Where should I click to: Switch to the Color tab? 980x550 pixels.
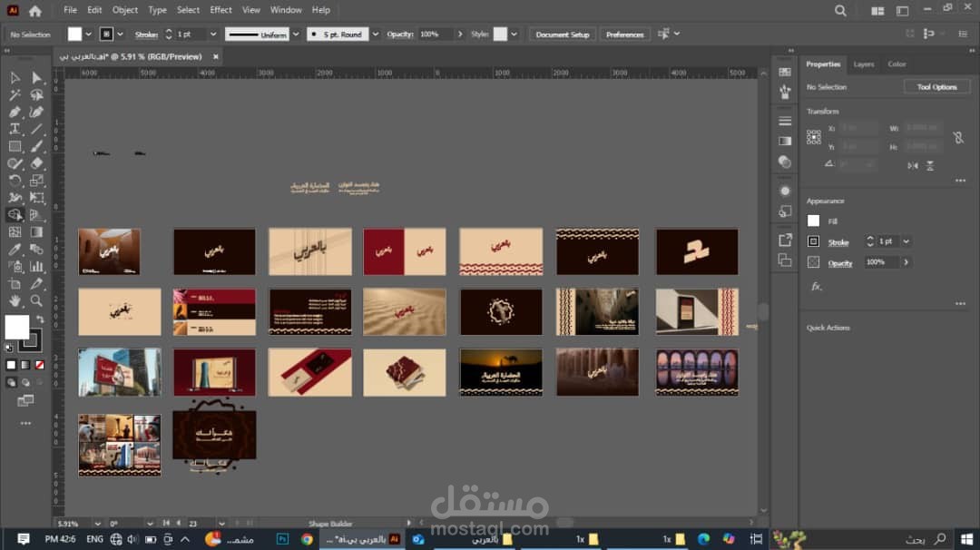pos(897,64)
